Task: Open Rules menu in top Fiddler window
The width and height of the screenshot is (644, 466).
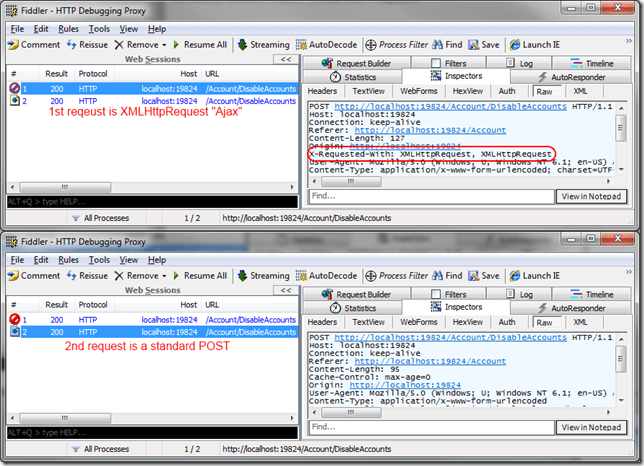Action: [x=68, y=29]
